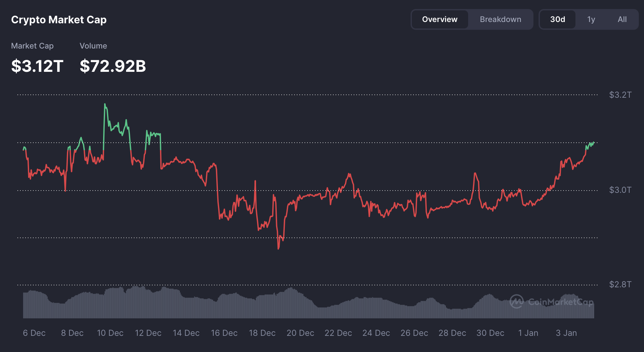Image resolution: width=644 pixels, height=352 pixels.
Task: Show All time range data
Action: pyautogui.click(x=622, y=19)
